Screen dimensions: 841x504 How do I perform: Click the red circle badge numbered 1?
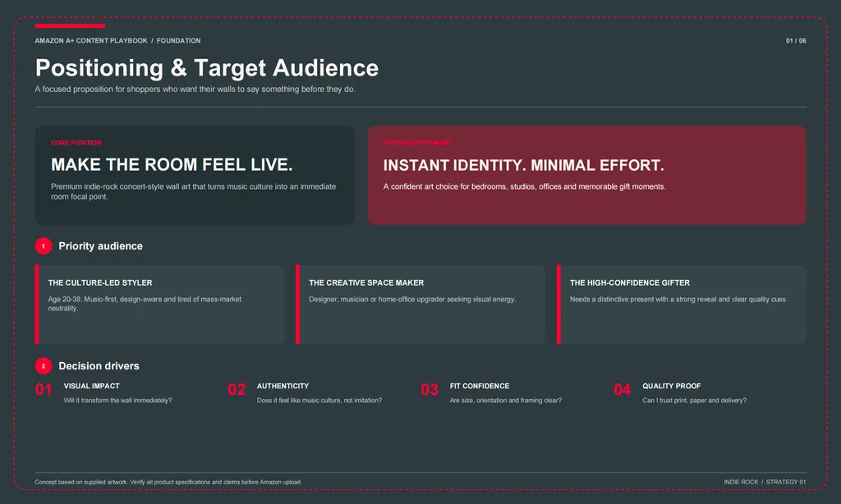click(44, 246)
